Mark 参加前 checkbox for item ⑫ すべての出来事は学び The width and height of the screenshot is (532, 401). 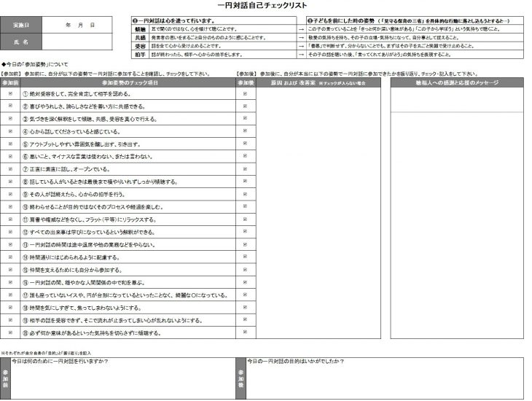(10, 232)
